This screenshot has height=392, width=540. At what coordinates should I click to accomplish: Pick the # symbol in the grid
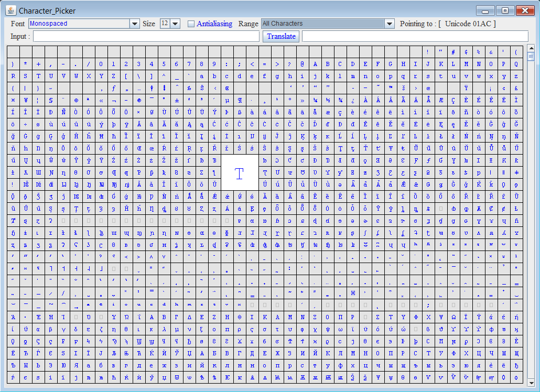tap(453, 52)
